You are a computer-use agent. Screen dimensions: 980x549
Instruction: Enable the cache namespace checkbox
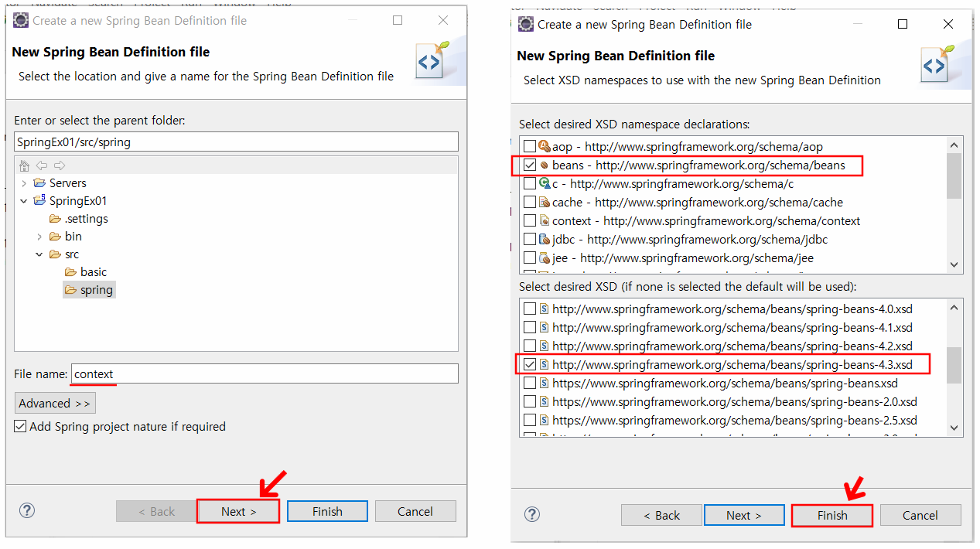pyautogui.click(x=529, y=203)
